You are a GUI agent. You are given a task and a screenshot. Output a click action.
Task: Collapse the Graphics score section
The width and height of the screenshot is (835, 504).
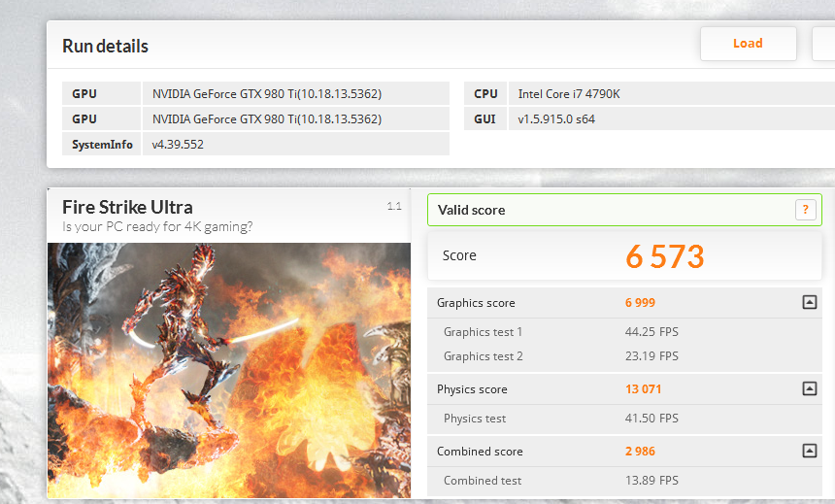(810, 303)
